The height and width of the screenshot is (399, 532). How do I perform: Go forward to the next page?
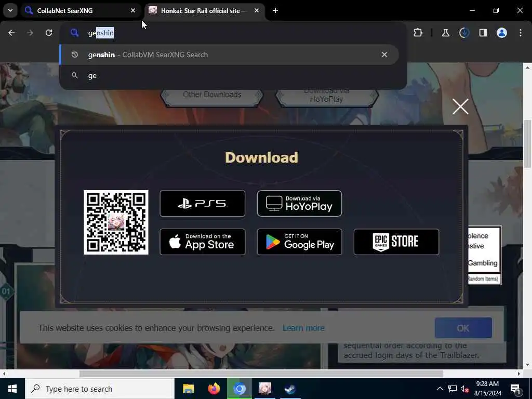click(x=30, y=33)
